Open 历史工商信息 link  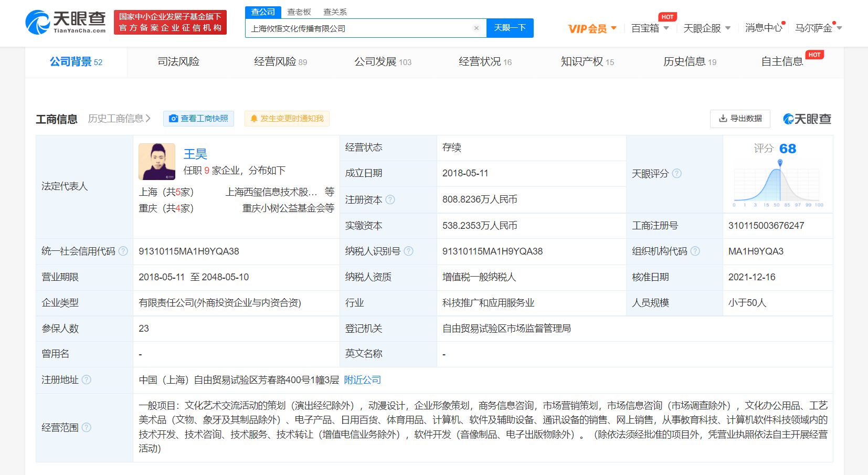(x=120, y=119)
